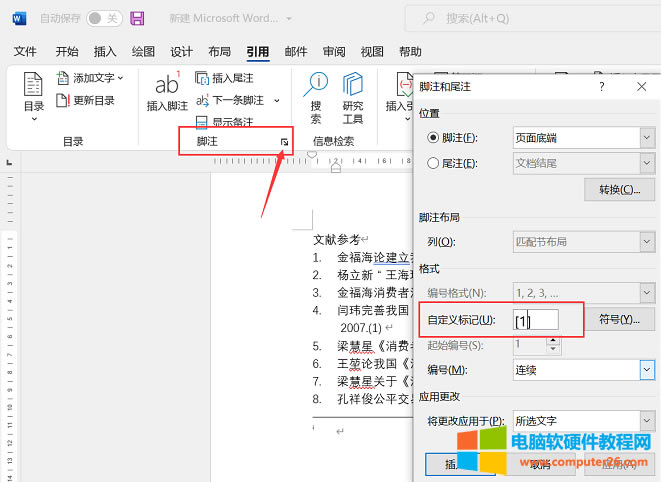Switch to the Insert (插入) tab
Screen dimensions: 661x482
click(x=105, y=52)
